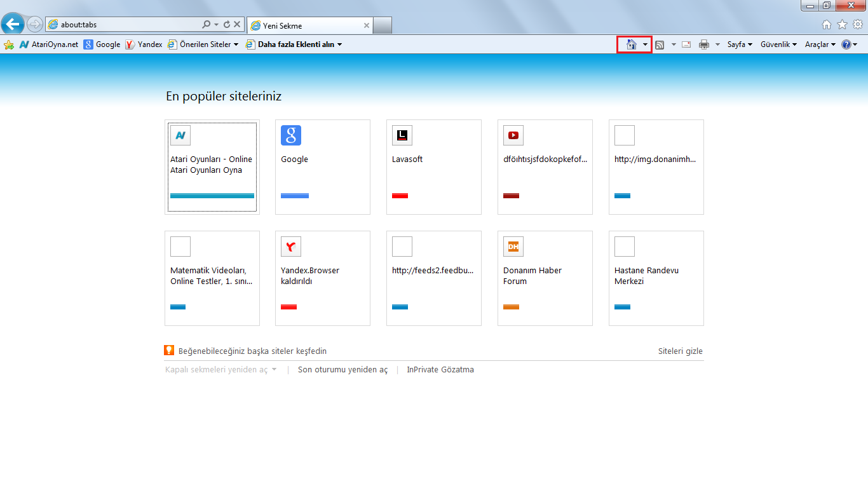The width and height of the screenshot is (868, 488).
Task: Click the greyed Forward arrow button
Action: click(34, 24)
